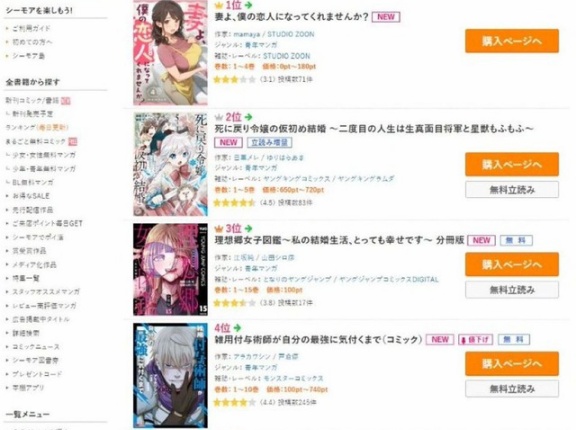576x430 pixels.
Task: Open the author link mamaya
Action: click(246, 35)
